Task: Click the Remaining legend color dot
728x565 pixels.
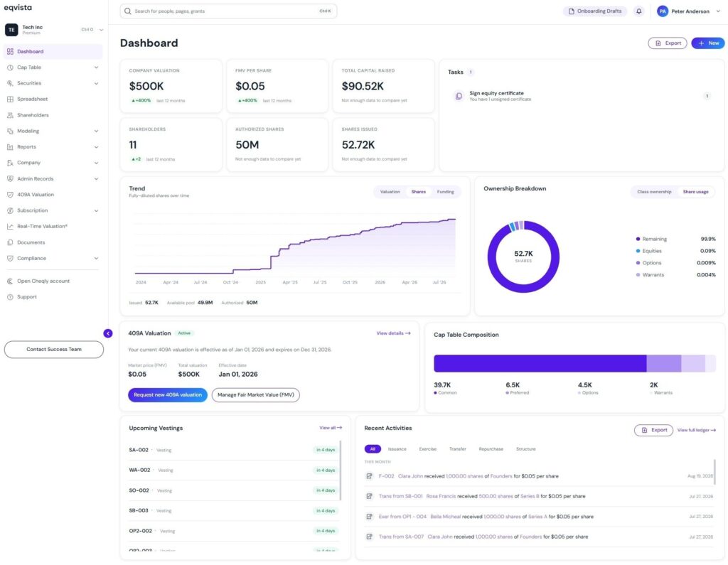Action: pyautogui.click(x=638, y=239)
